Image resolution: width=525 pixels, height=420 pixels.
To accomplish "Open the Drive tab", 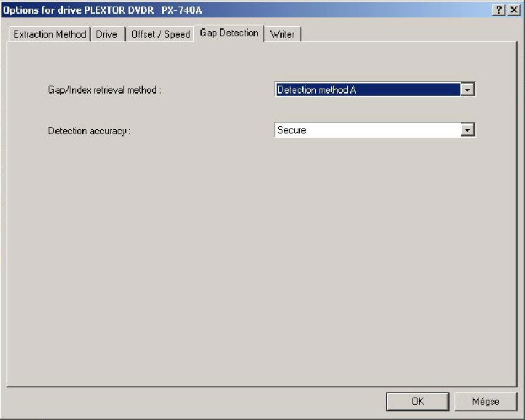I will 107,34.
